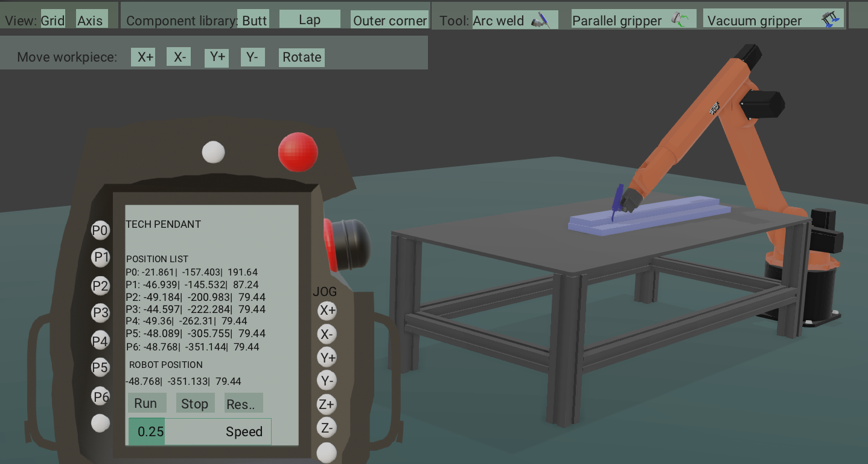868x464 pixels.
Task: Rotate the workpiece
Action: point(302,57)
